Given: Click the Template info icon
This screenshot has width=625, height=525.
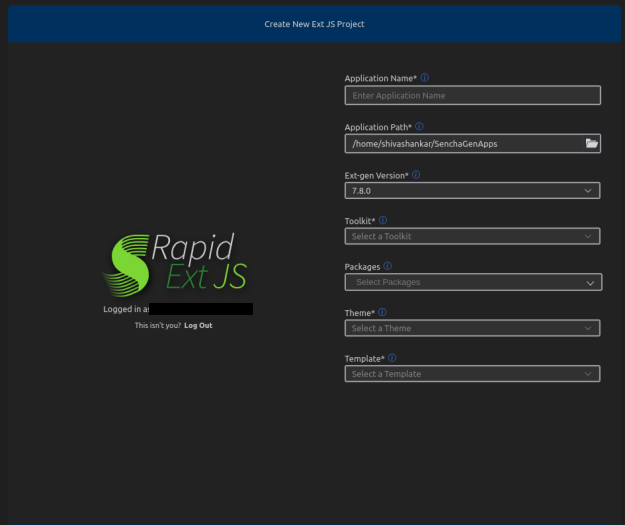Looking at the screenshot, I should [x=392, y=358].
